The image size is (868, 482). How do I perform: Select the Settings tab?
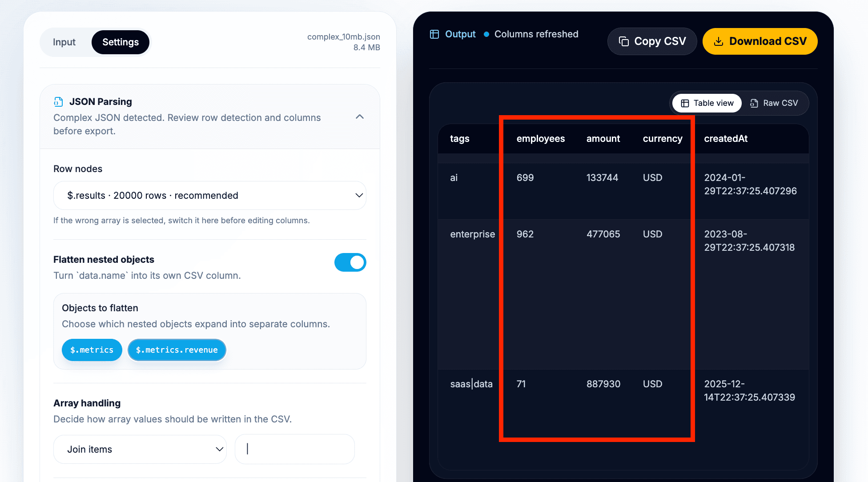coord(121,42)
